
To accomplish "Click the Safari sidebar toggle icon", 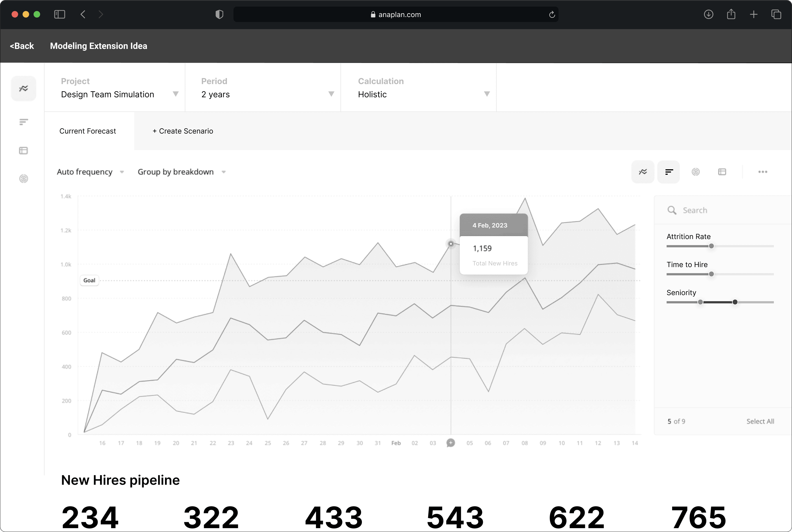I will 59,14.
